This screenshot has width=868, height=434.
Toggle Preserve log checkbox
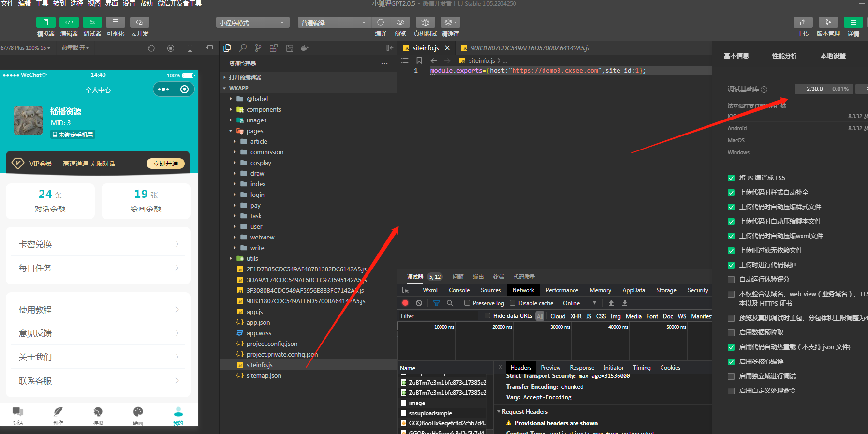[x=467, y=303]
